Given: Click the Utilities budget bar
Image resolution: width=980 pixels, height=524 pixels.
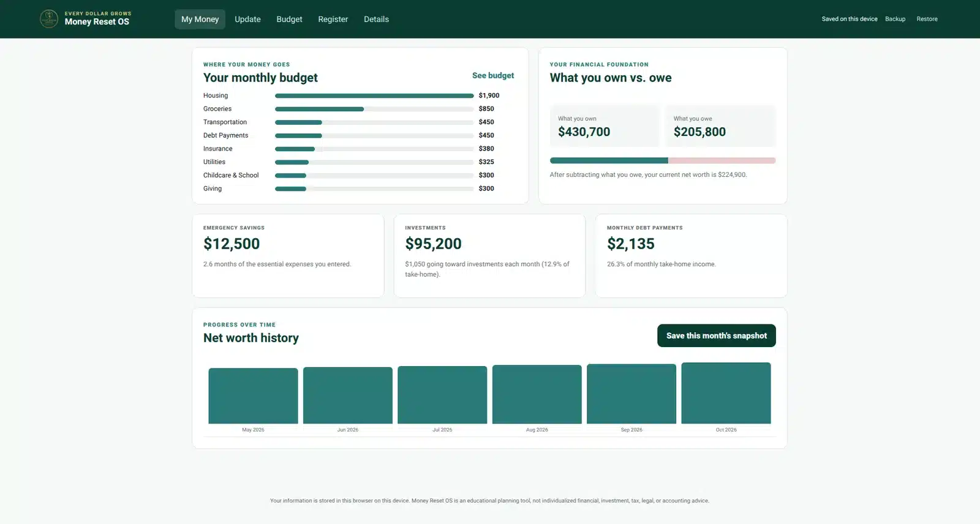Looking at the screenshot, I should (x=374, y=162).
